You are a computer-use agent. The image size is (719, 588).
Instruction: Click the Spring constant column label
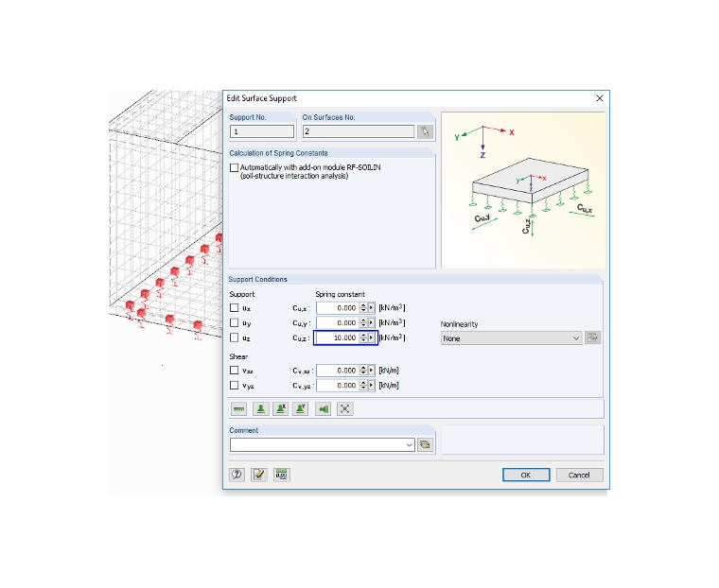click(x=340, y=294)
